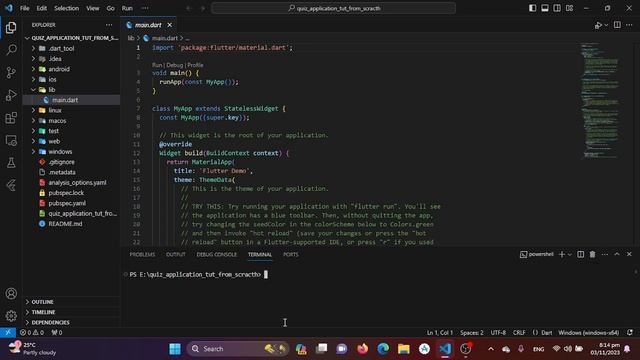640x360 pixels.
Task: Open editor More Actions ellipsis
Action: pos(629,25)
